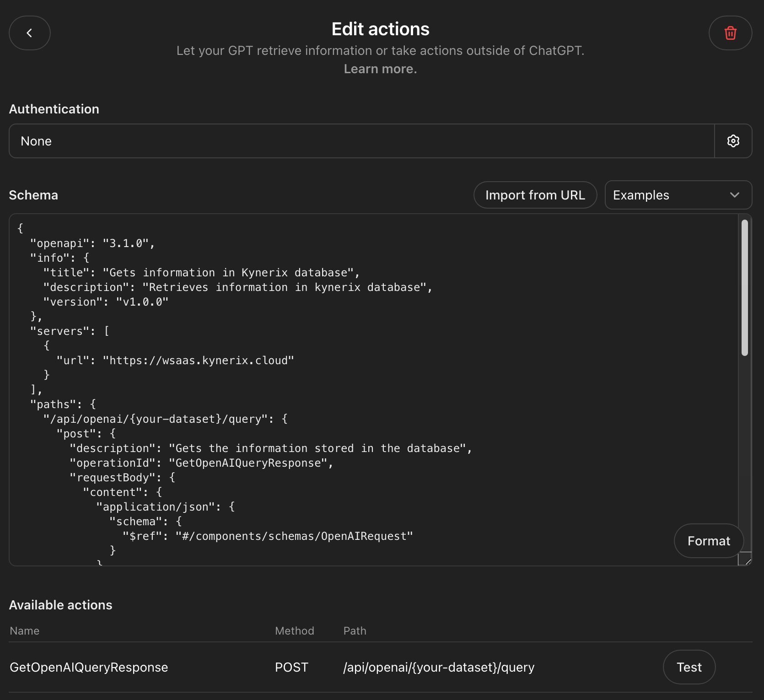Click the "openapi": "3.1.0" line
764x700 pixels.
point(92,243)
